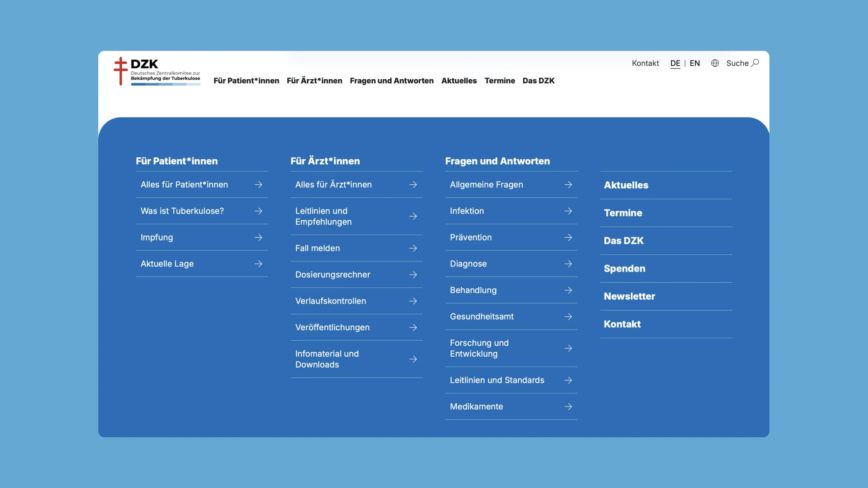Viewport: 868px width, 488px height.
Task: Open the Infektion entry text
Action: (467, 211)
